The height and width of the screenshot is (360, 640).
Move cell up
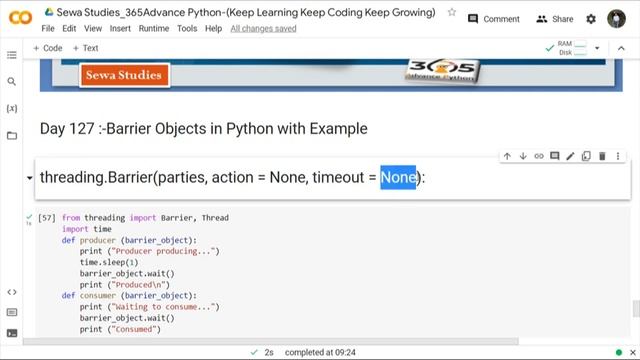pos(507,156)
